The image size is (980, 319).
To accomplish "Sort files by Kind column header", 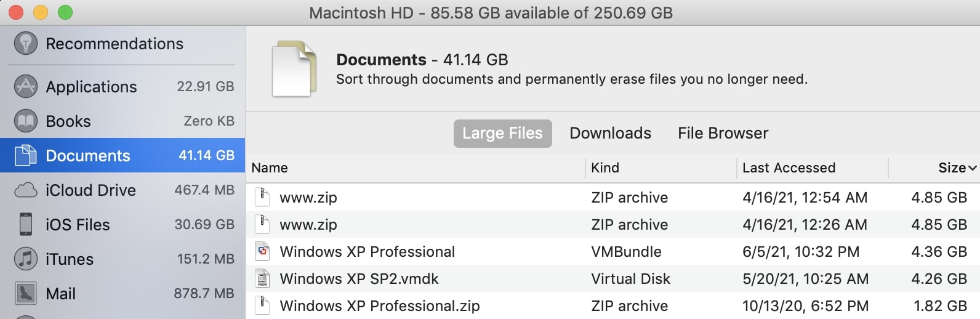I will [x=605, y=168].
